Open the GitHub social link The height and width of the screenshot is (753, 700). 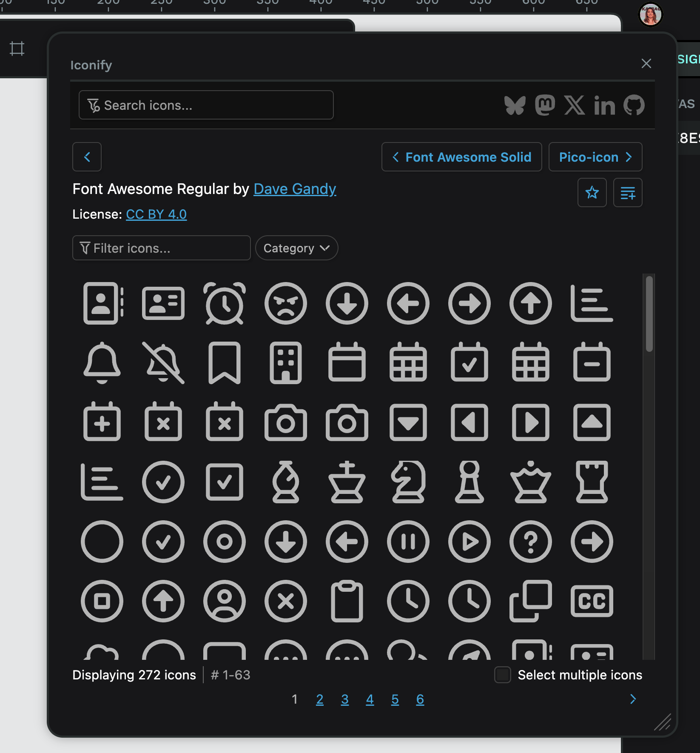click(x=634, y=105)
